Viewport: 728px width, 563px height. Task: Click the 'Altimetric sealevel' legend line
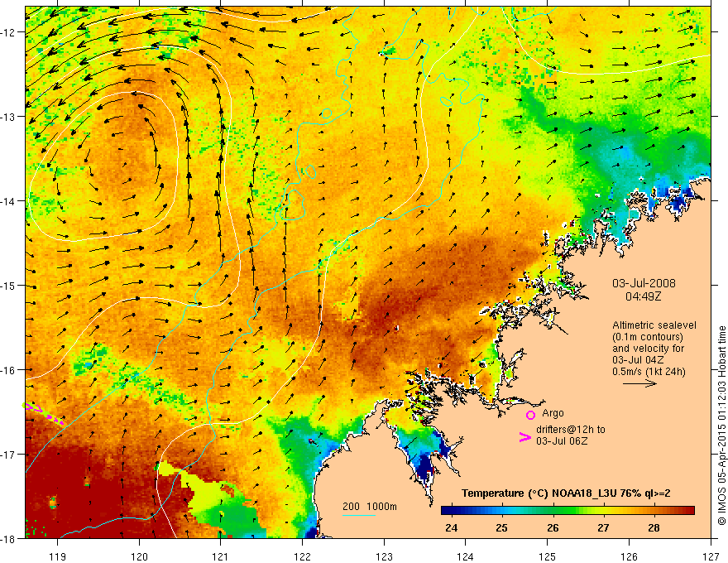(x=654, y=325)
